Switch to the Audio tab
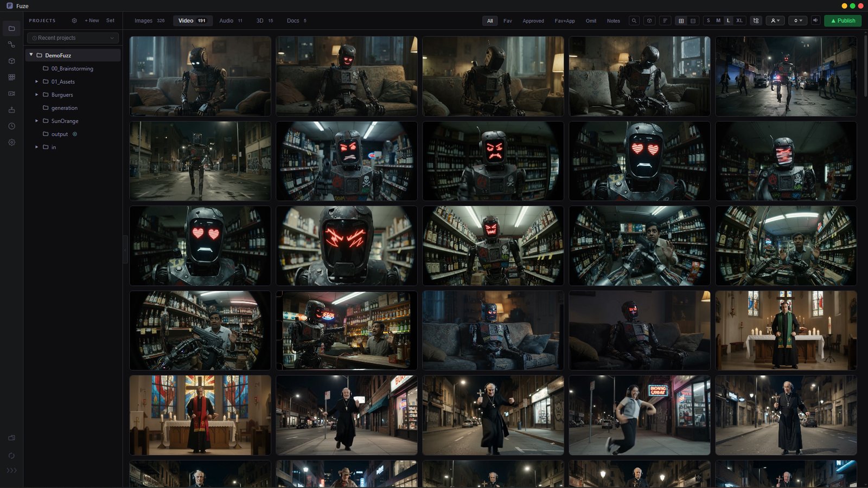The image size is (868, 488). point(231,21)
